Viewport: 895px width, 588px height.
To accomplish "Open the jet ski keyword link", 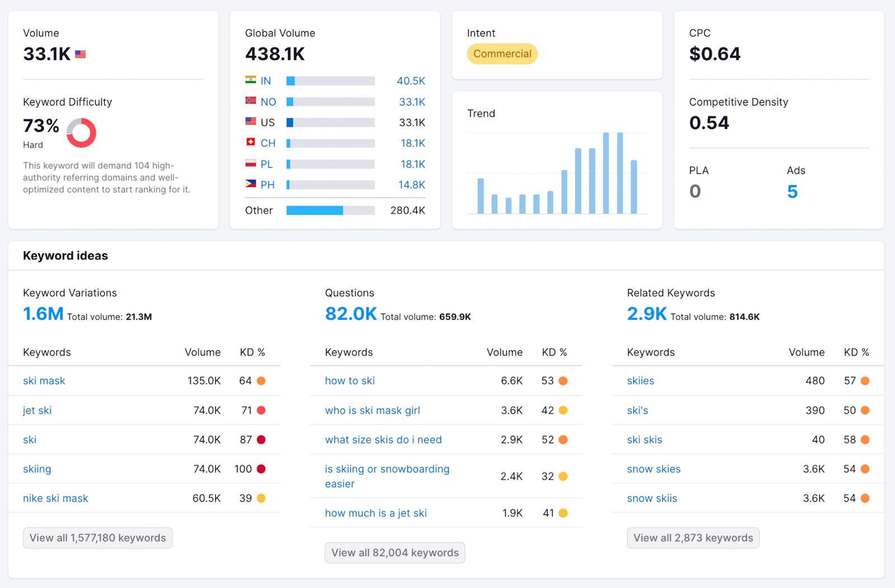I will [x=37, y=410].
